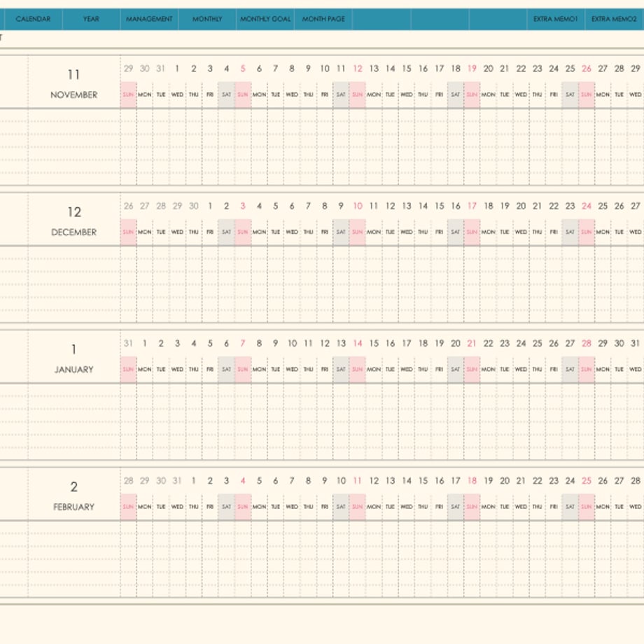
Task: Select gray date 31 in November row
Action: [160, 69]
